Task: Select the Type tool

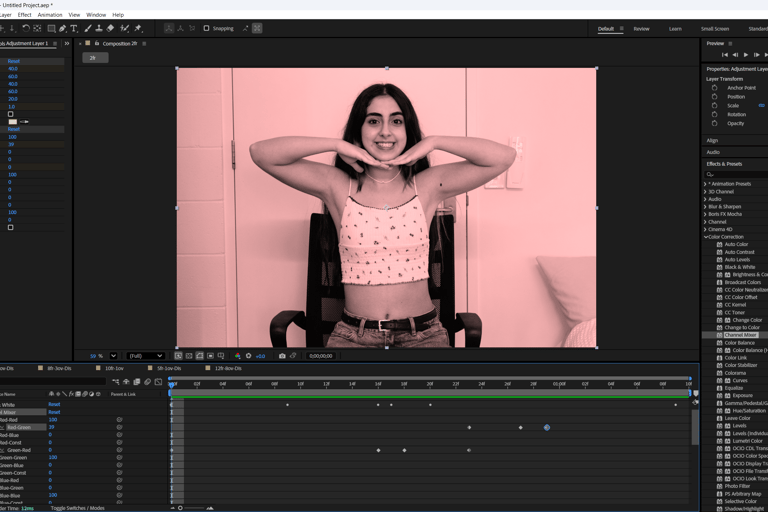Action: [74, 28]
